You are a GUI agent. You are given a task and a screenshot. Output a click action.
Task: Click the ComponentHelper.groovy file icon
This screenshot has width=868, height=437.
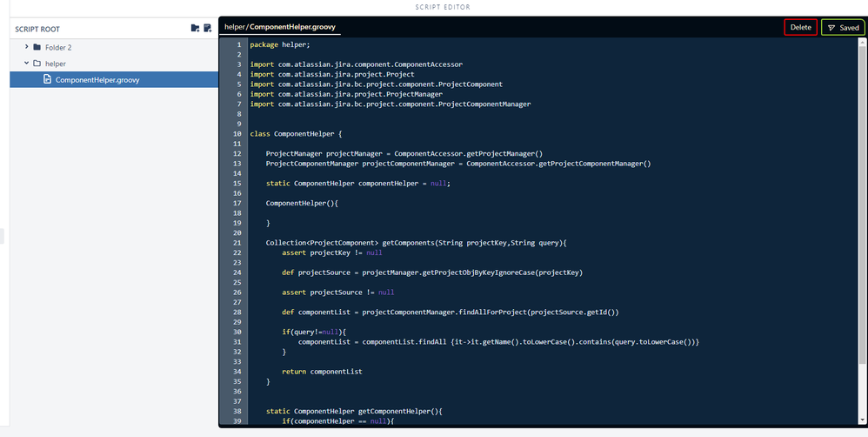tap(48, 80)
